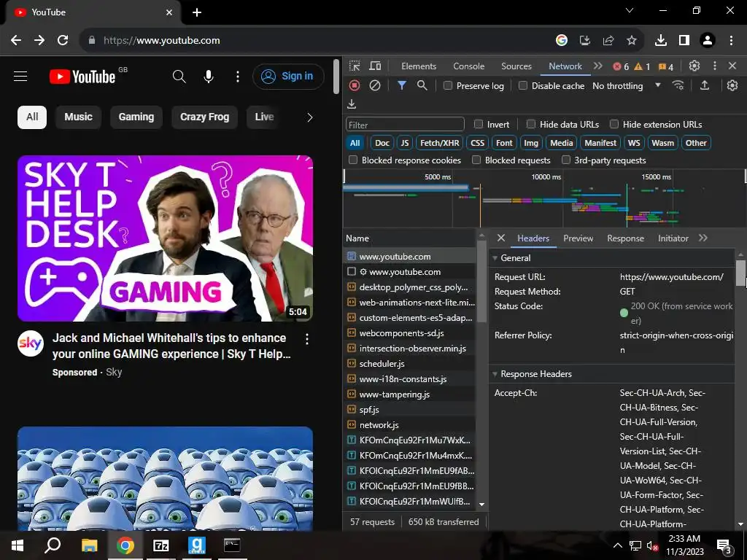Open the Response tab of request
Image resolution: width=747 pixels, height=560 pixels.
[x=625, y=238]
